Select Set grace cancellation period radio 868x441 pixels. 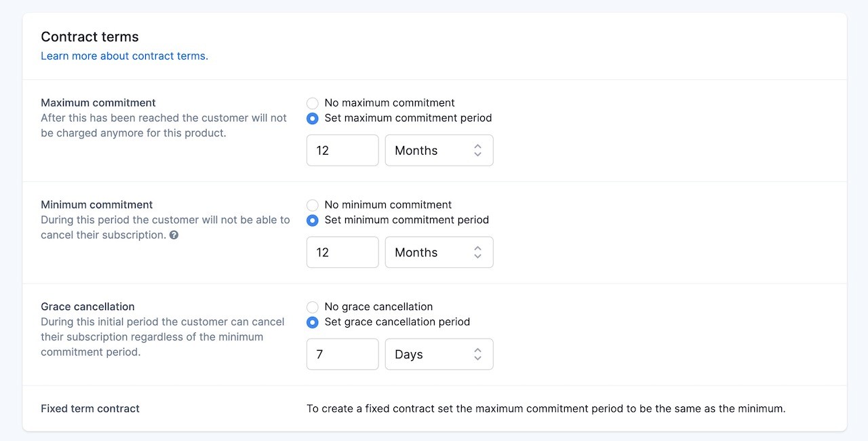313,322
